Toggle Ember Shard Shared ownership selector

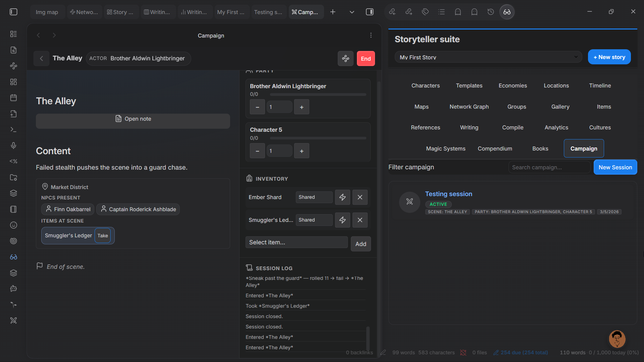coord(314,197)
